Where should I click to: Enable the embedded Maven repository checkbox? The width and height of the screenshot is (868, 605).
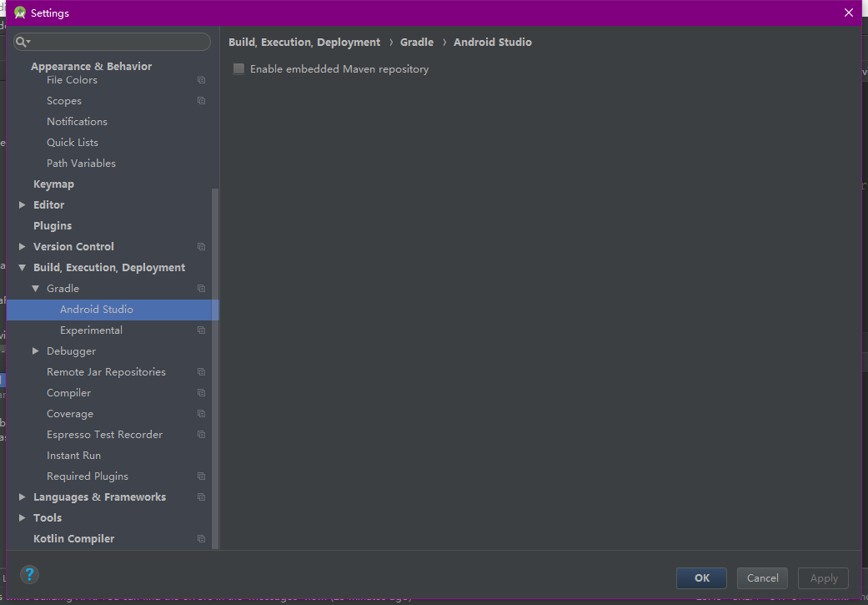point(238,69)
